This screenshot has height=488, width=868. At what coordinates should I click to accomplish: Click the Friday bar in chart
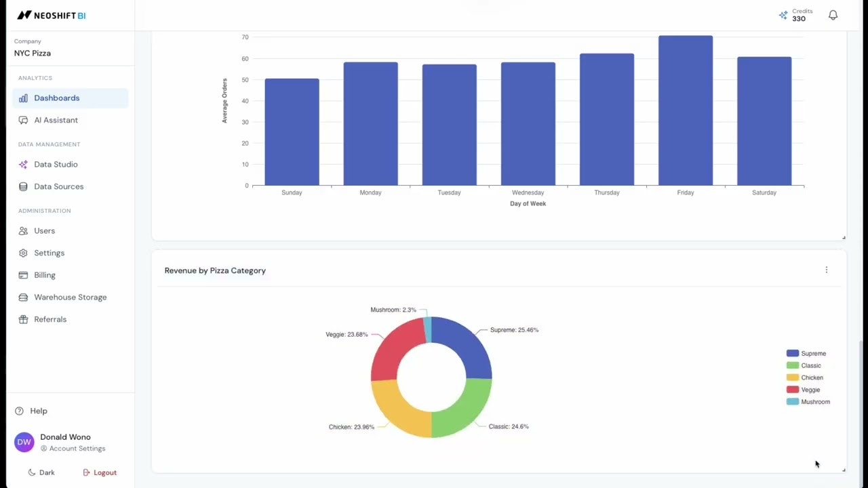pyautogui.click(x=686, y=110)
